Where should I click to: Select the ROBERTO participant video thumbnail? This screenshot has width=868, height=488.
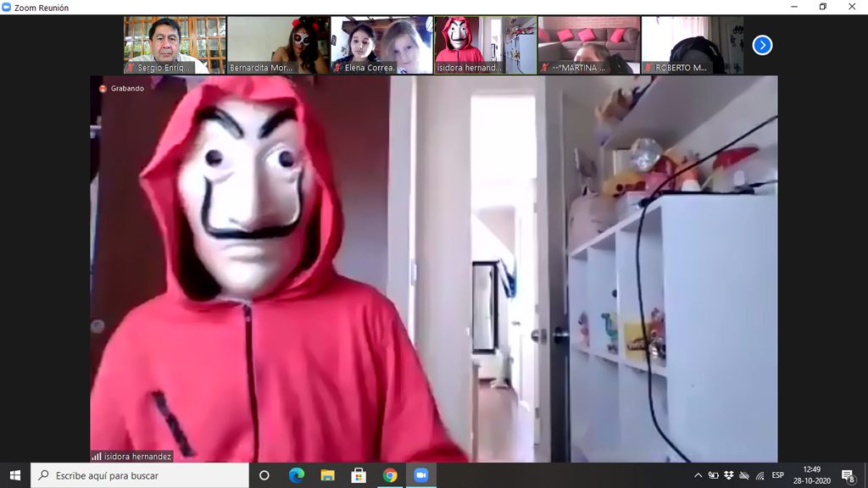coord(692,45)
